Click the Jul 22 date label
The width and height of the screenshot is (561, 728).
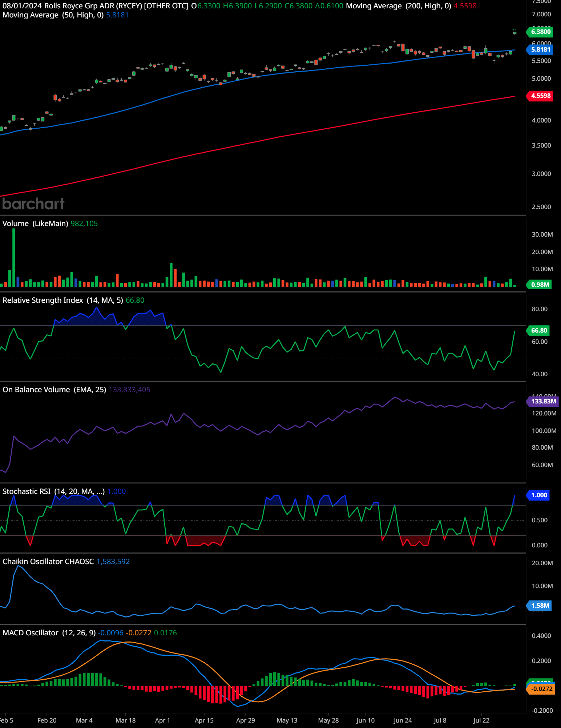click(481, 720)
